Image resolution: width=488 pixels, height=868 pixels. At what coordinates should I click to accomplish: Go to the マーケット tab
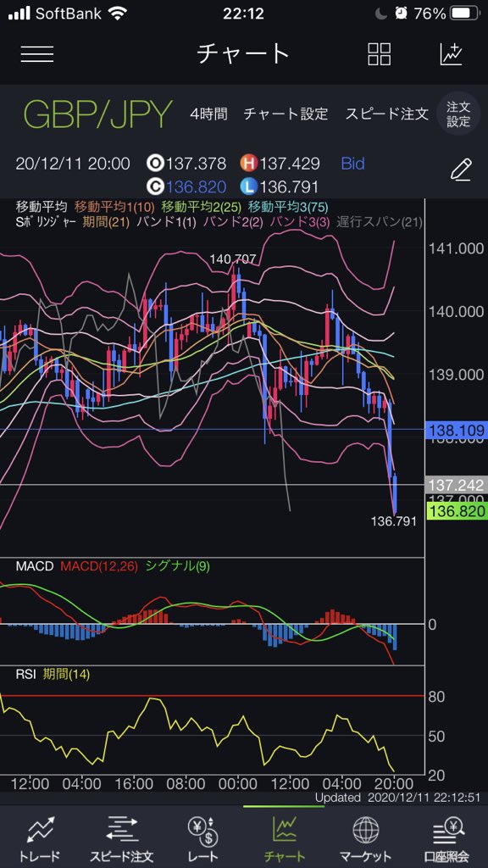point(366,837)
